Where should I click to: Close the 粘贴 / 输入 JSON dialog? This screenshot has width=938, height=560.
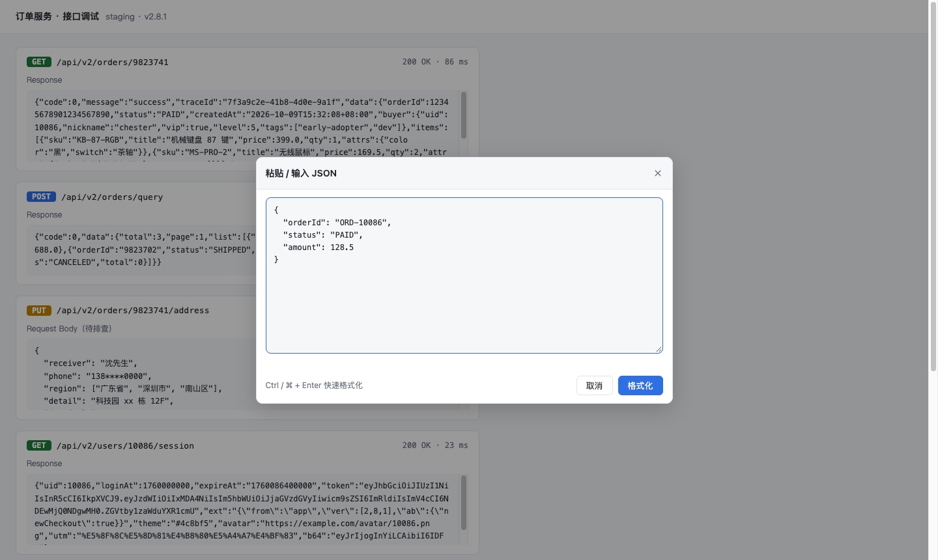pos(658,173)
